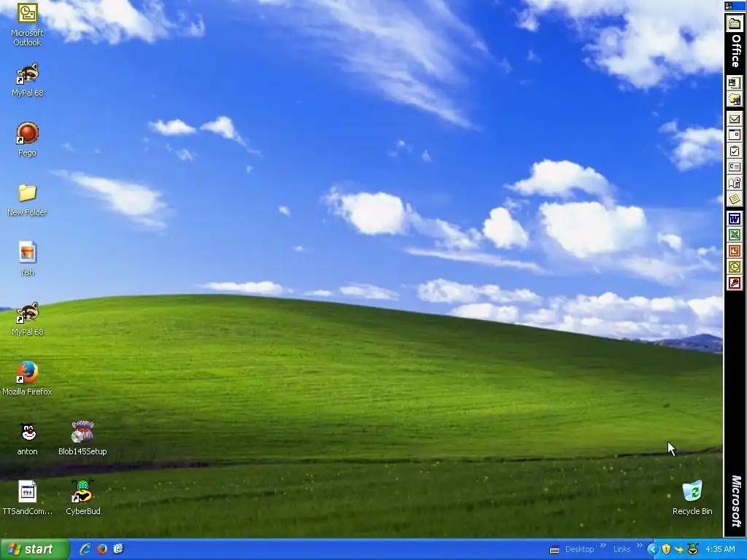Expand the Links toolbar chevron

[639, 545]
